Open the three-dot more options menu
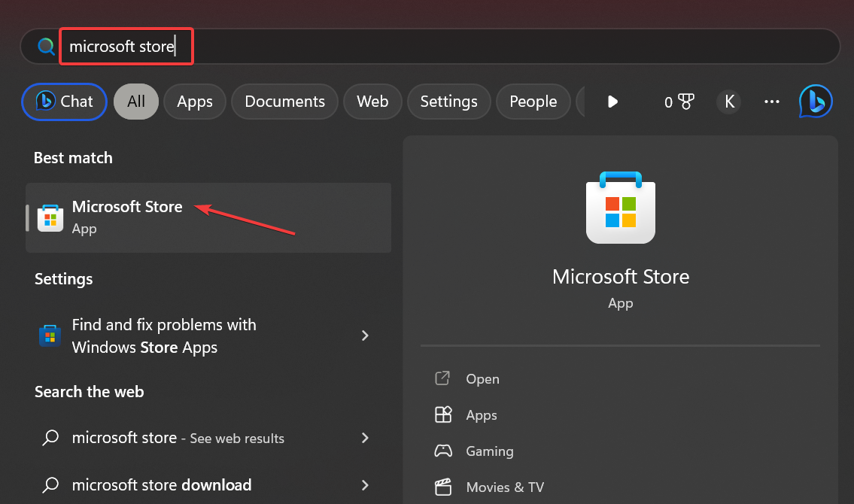The height and width of the screenshot is (504, 854). 772,102
